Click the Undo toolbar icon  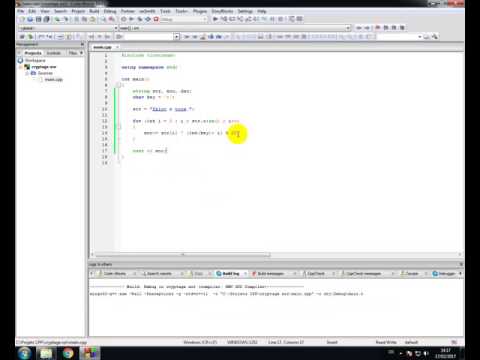(x=58, y=19)
